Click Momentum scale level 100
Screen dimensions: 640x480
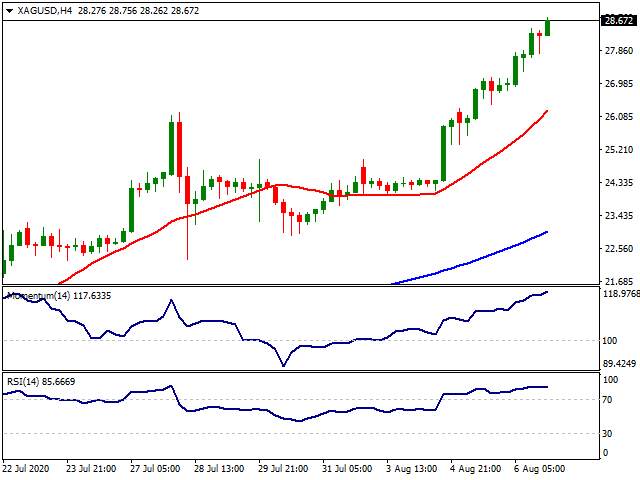tap(609, 340)
